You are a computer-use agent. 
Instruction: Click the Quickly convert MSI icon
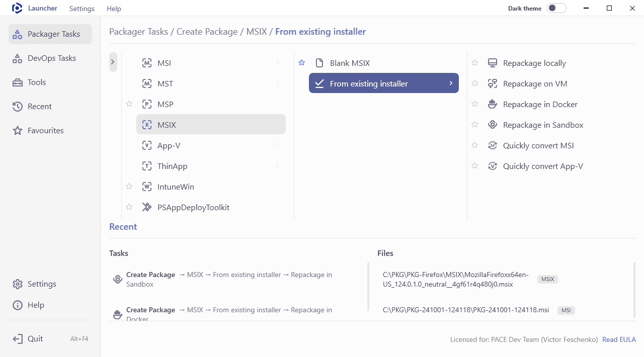coord(493,146)
